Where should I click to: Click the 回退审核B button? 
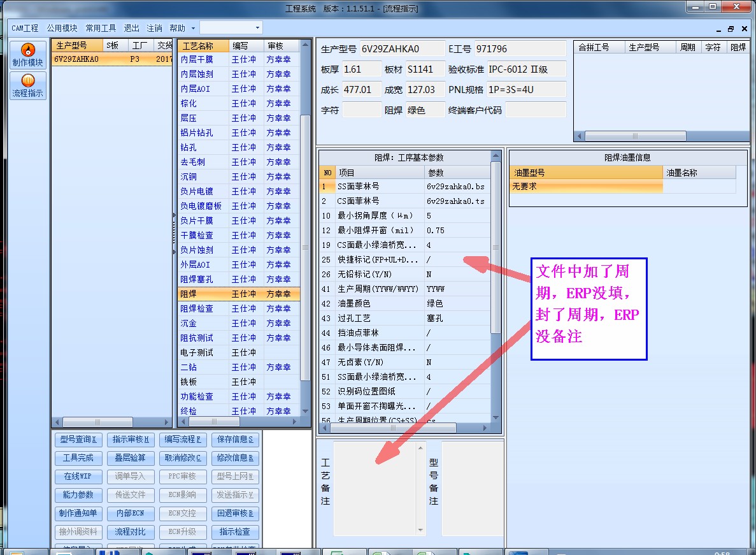coord(235,513)
